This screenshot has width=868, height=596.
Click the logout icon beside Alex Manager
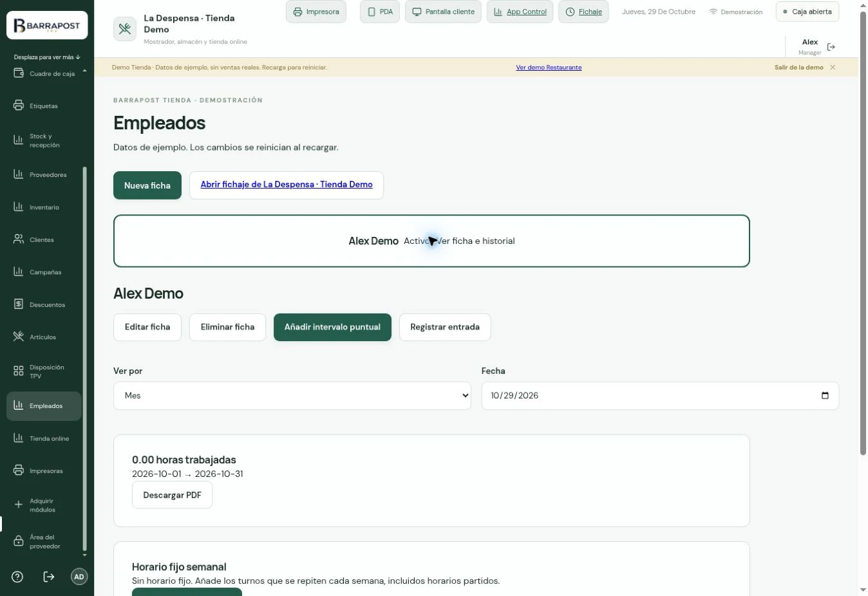pos(831,47)
